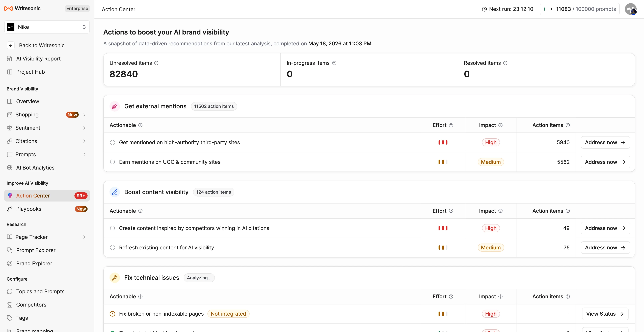Screen dimensions: 644x332
Task: Click the 99+ badge on Action Center
Action: click(81, 196)
